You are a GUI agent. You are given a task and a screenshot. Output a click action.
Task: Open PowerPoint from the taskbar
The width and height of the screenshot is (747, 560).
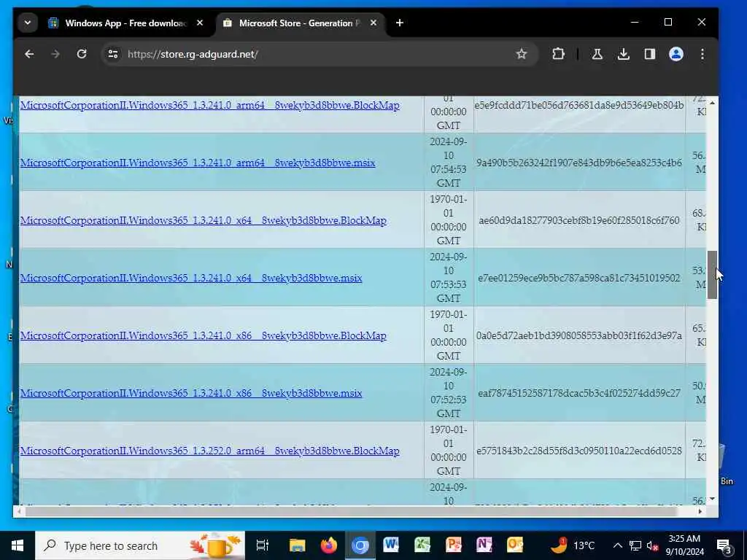pos(453,545)
